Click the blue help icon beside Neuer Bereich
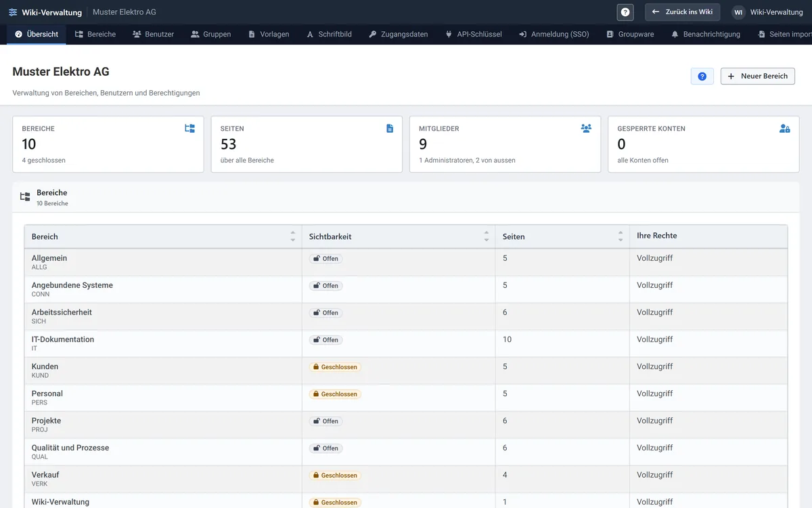This screenshot has width=812, height=508. coord(702,77)
